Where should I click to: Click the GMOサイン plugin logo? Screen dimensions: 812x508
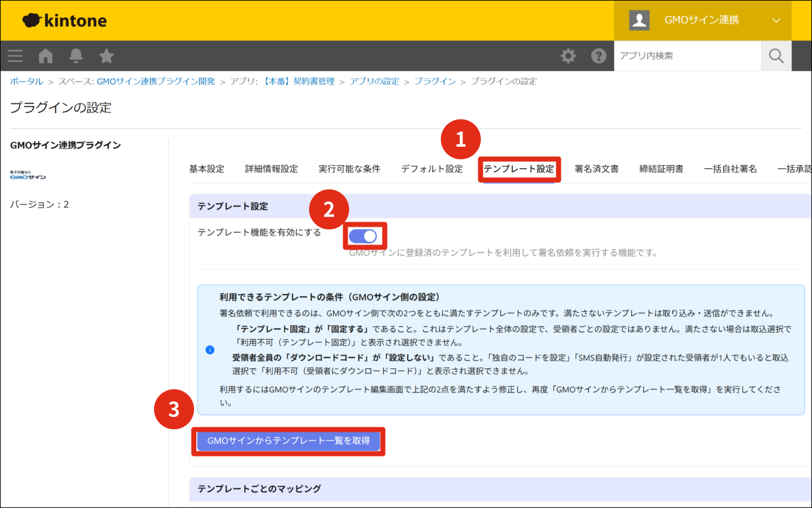[28, 175]
